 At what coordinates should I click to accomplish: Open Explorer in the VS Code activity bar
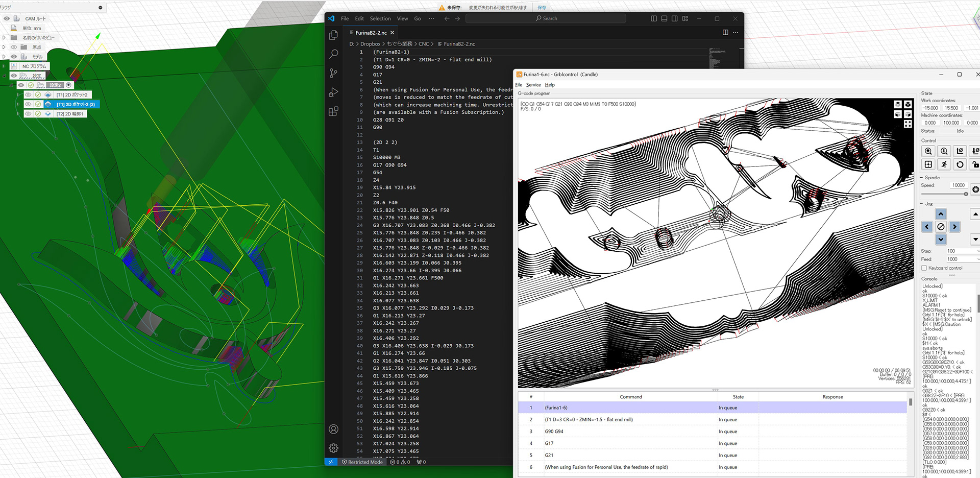click(x=333, y=35)
